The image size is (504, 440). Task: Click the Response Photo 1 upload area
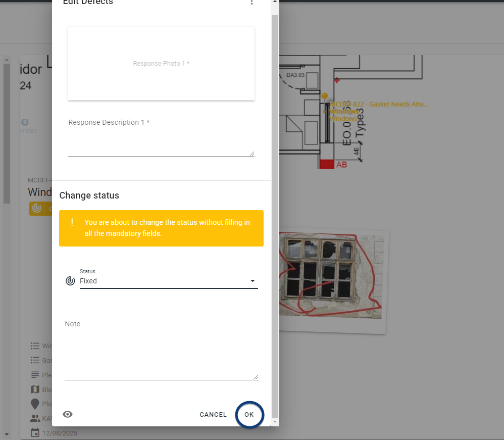162,64
